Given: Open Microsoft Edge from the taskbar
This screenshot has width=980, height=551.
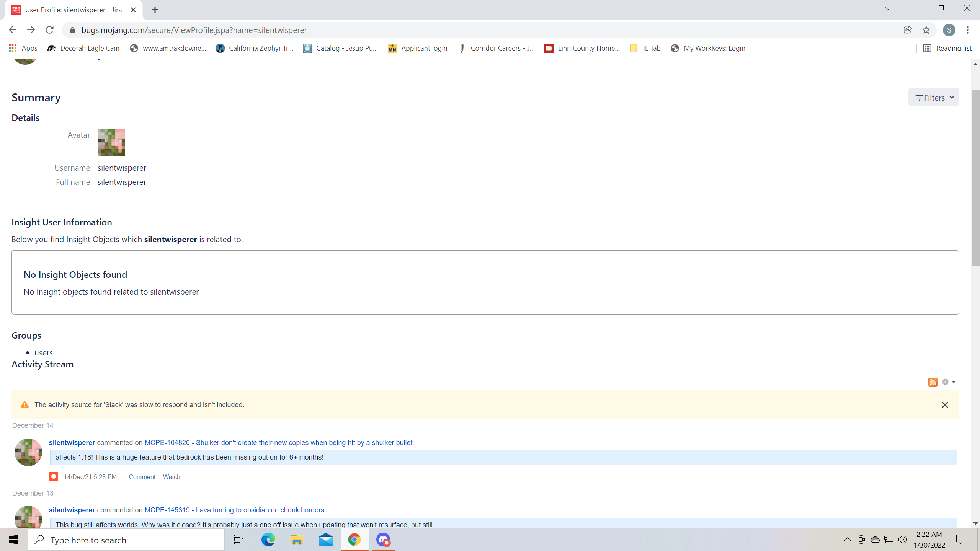Looking at the screenshot, I should pyautogui.click(x=268, y=540).
